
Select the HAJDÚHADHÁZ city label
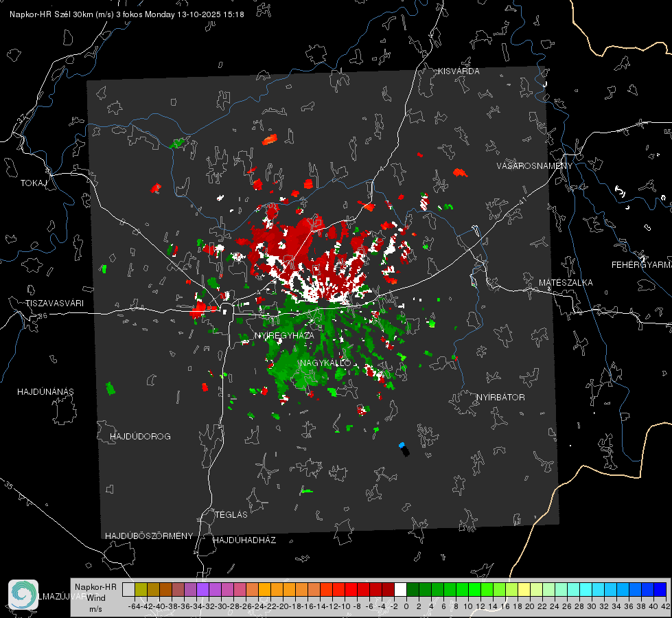[244, 540]
